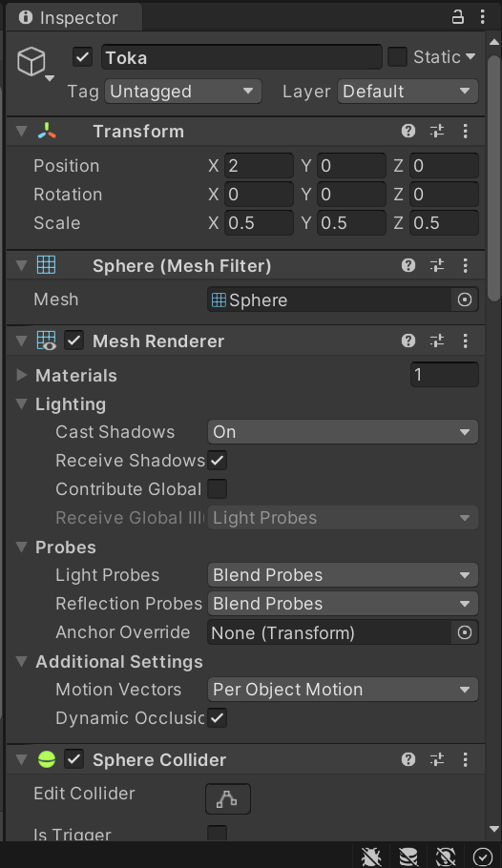Viewport: 502px width, 868px height.
Task: Click the GameObject cube icon selector
Action: [34, 63]
